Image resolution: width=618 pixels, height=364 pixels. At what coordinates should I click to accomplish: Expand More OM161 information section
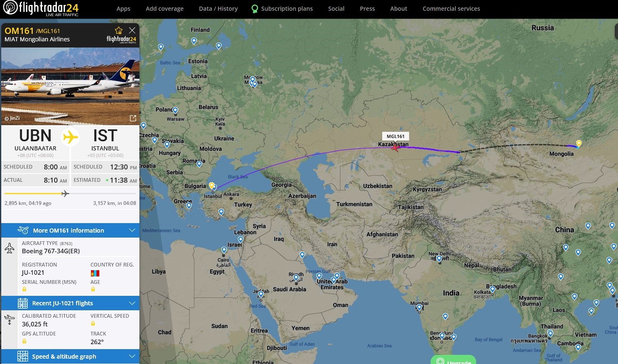pyautogui.click(x=70, y=231)
